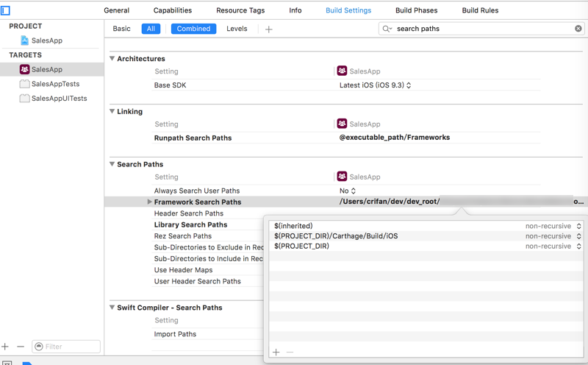Viewport: 588px width, 365px height.
Task: Add a new target with plus button
Action: [x=6, y=347]
